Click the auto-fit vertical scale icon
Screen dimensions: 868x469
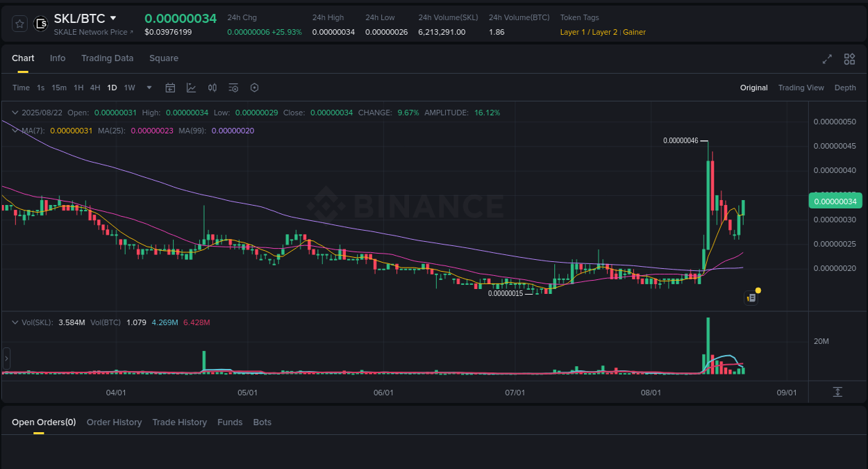837,392
